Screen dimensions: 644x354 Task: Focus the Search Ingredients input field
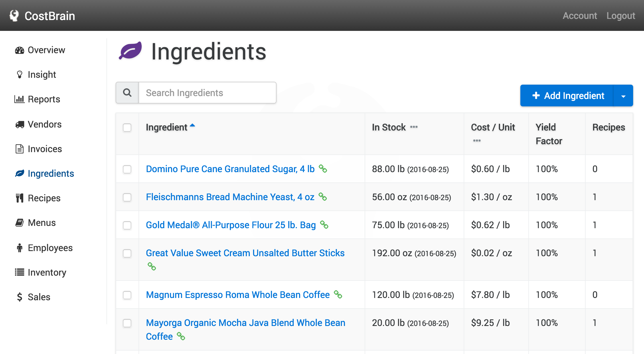coord(207,93)
